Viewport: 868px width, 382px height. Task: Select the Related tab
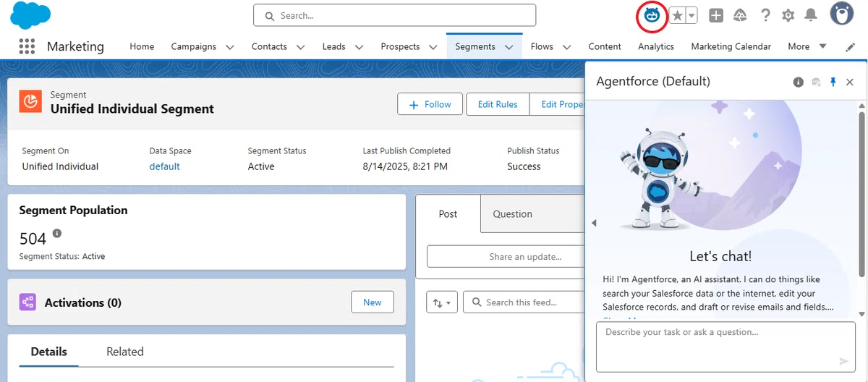click(x=125, y=352)
